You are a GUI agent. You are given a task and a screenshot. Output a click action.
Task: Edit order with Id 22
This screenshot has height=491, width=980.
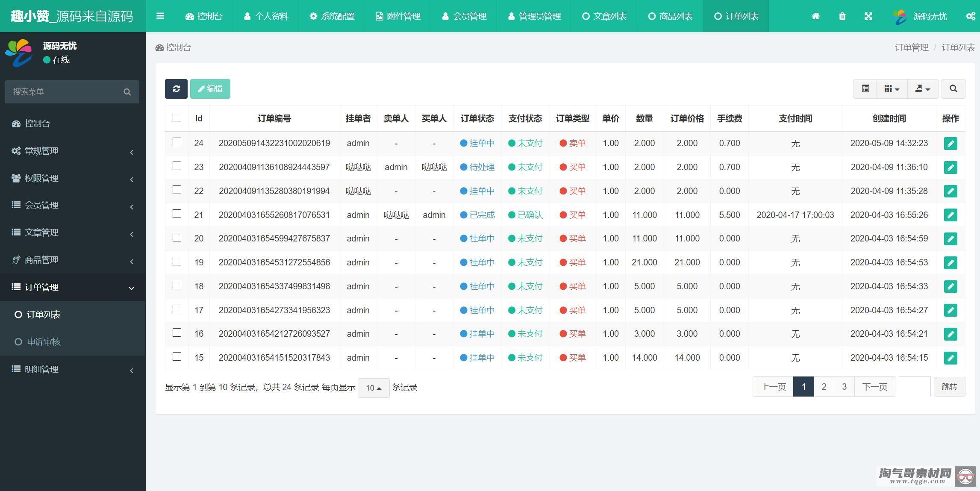(951, 191)
